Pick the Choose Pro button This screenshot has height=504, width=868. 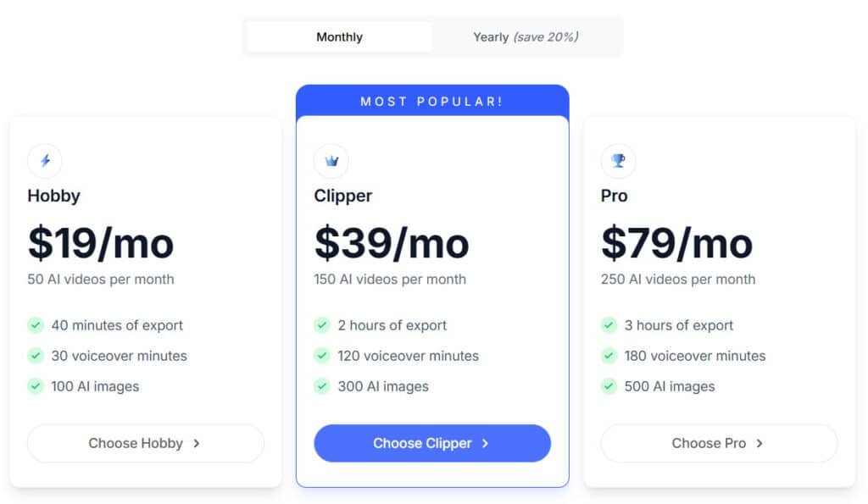(719, 443)
